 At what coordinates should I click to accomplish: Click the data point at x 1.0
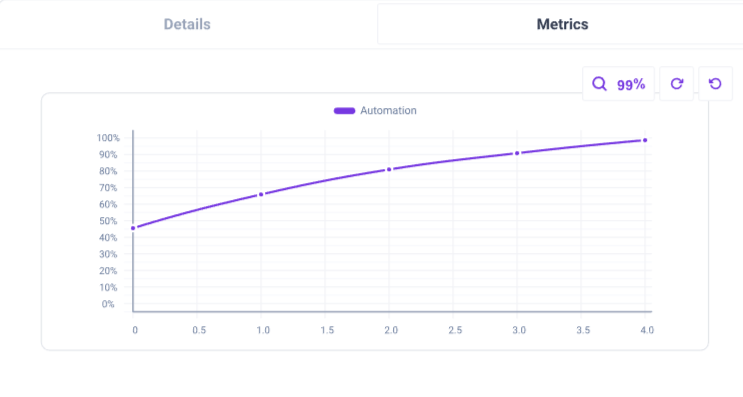coord(261,194)
